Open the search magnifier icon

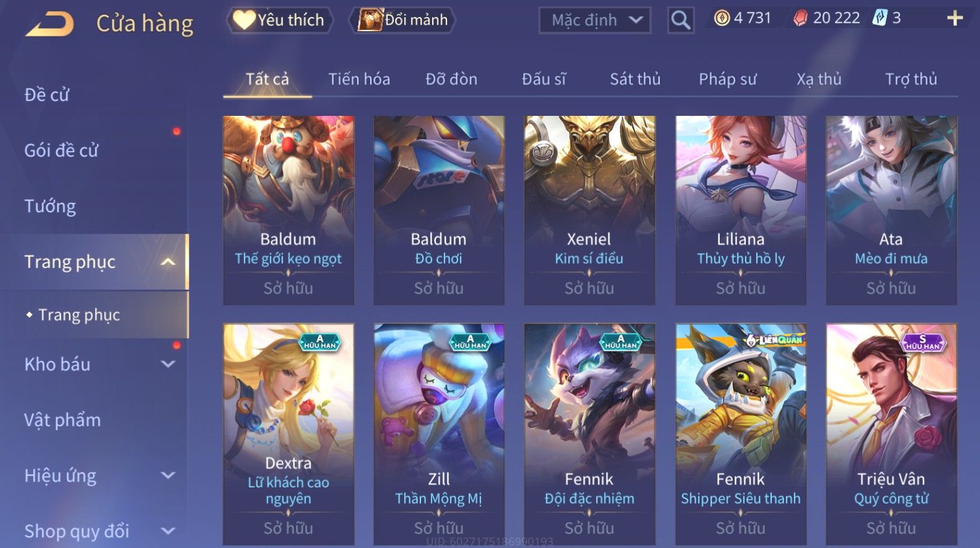681,20
